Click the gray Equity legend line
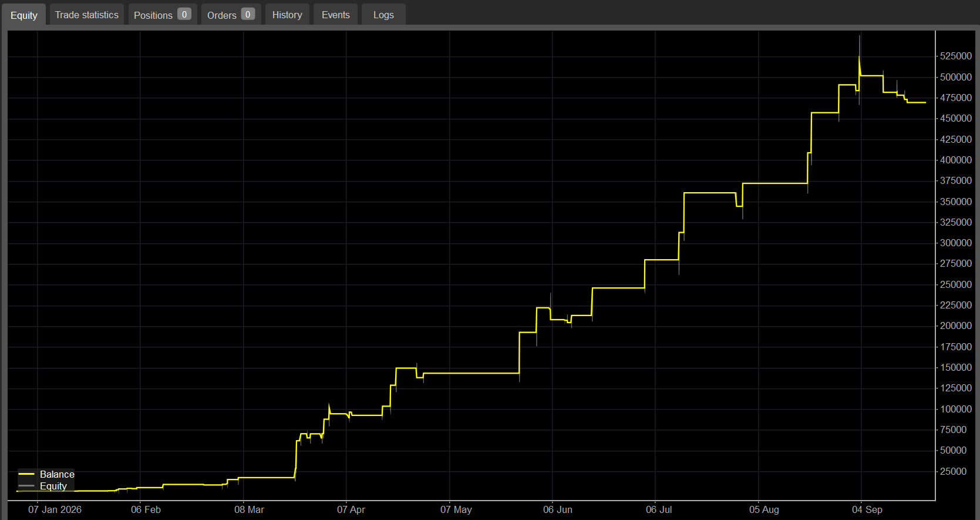The width and height of the screenshot is (980, 520). 26,486
